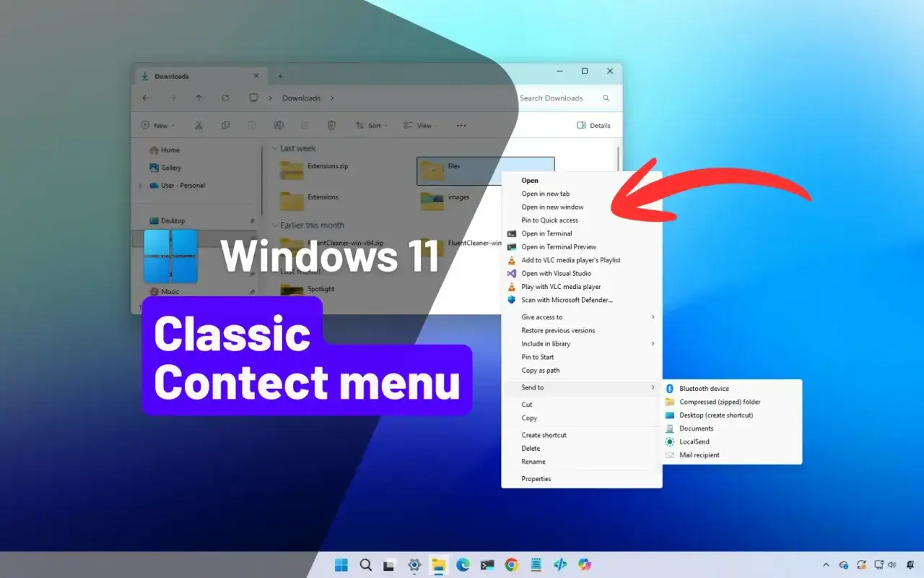The height and width of the screenshot is (578, 924).
Task: Collapse the Last week group
Action: pyautogui.click(x=274, y=148)
